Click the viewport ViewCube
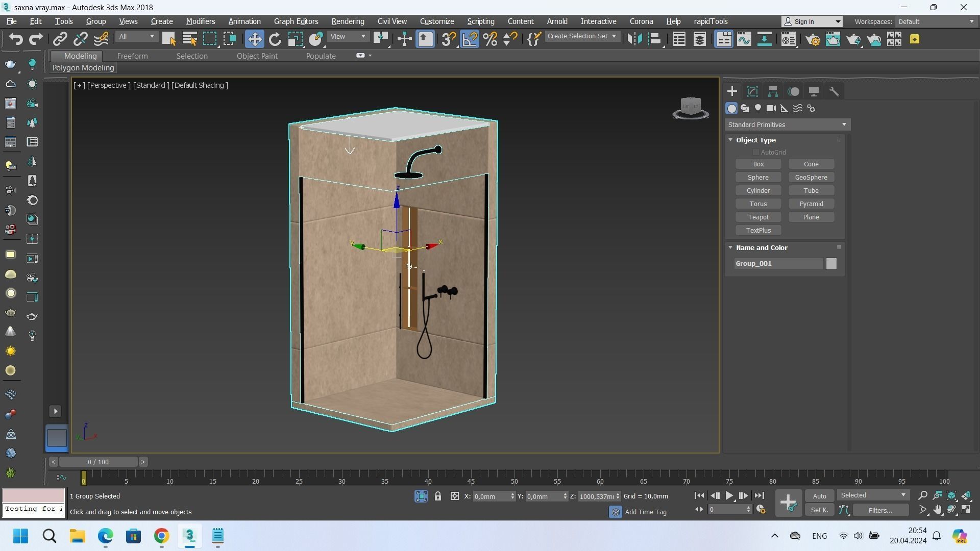Viewport: 980px width, 551px height. 691,108
